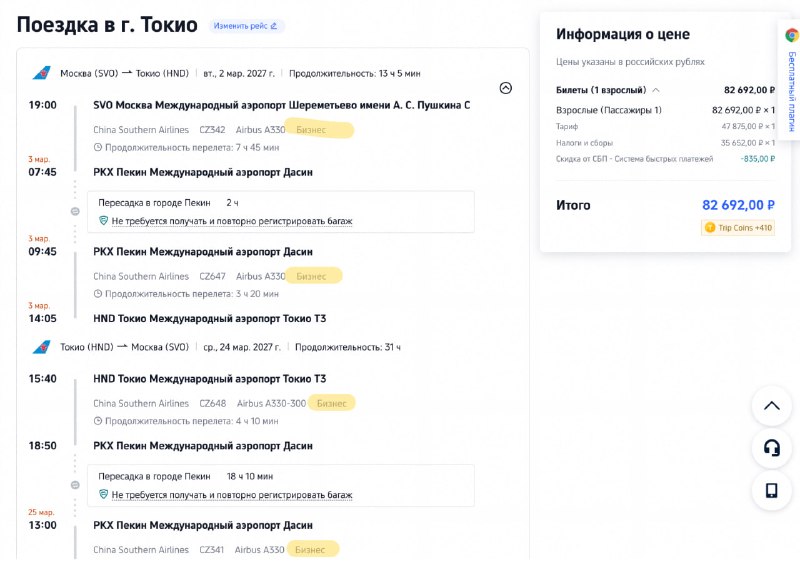Click the flight number CZ341

pyautogui.click(x=212, y=549)
